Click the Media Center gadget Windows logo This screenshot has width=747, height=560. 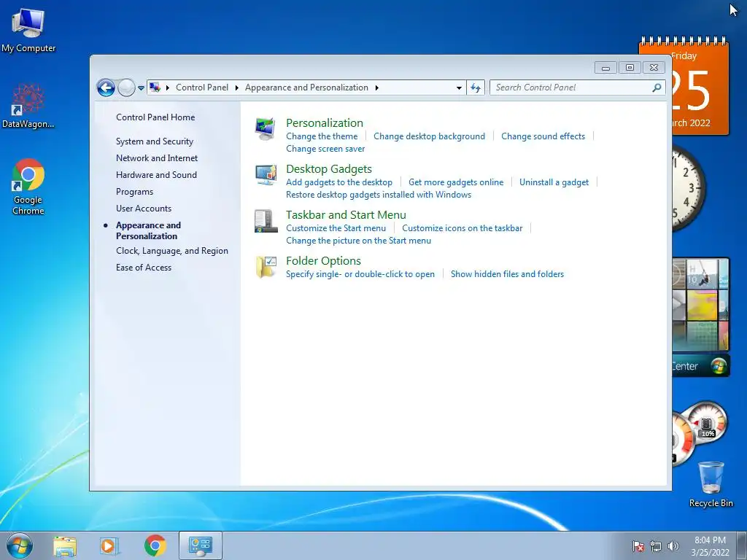pos(719,366)
